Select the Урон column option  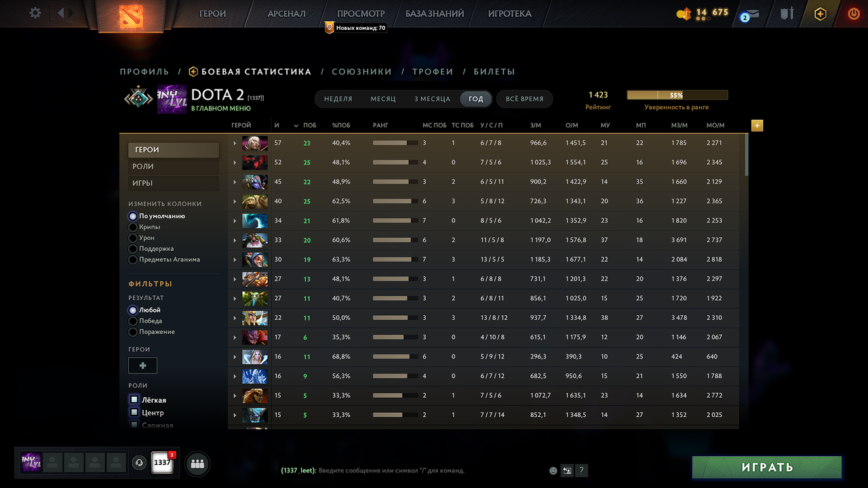pyautogui.click(x=133, y=238)
